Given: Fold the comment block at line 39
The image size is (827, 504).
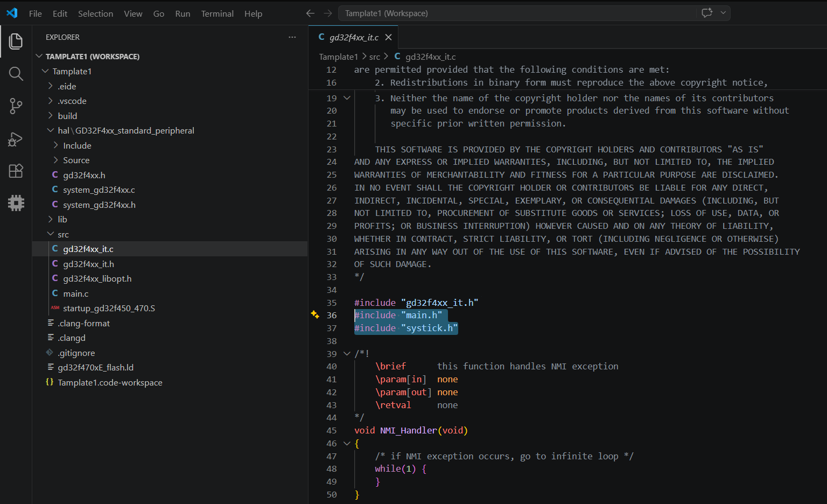Looking at the screenshot, I should 347,354.
